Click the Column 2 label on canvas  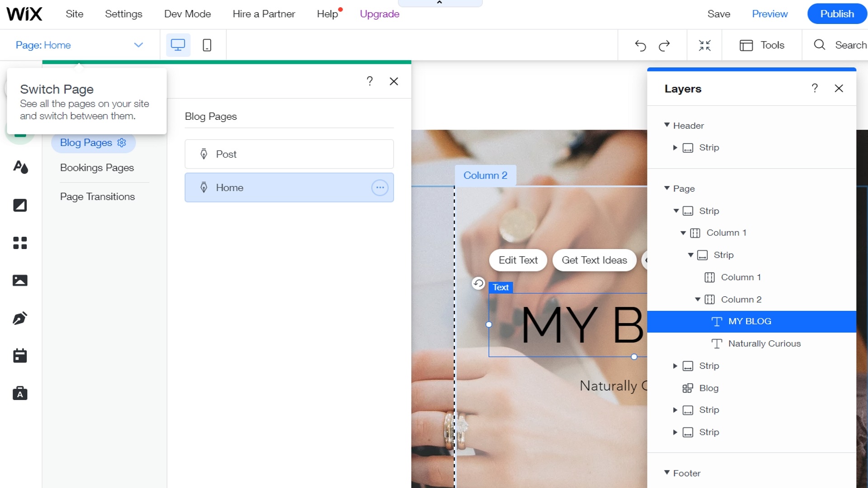coord(485,175)
